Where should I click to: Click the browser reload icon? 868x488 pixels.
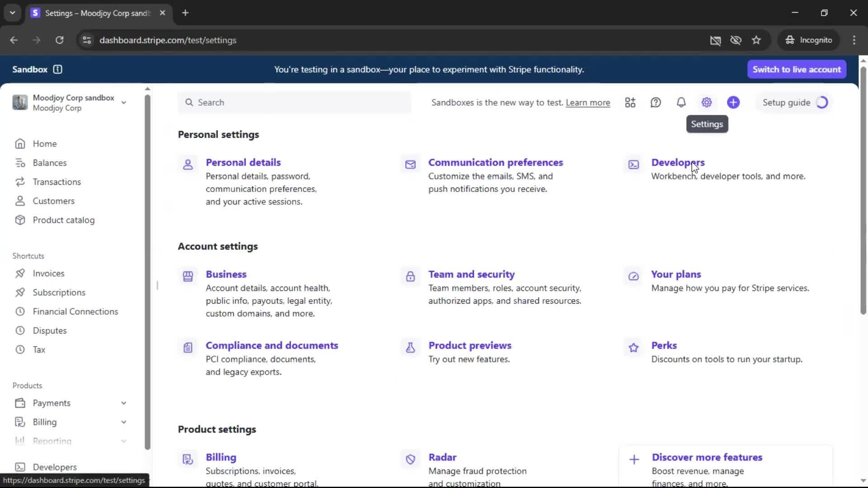pyautogui.click(x=59, y=40)
